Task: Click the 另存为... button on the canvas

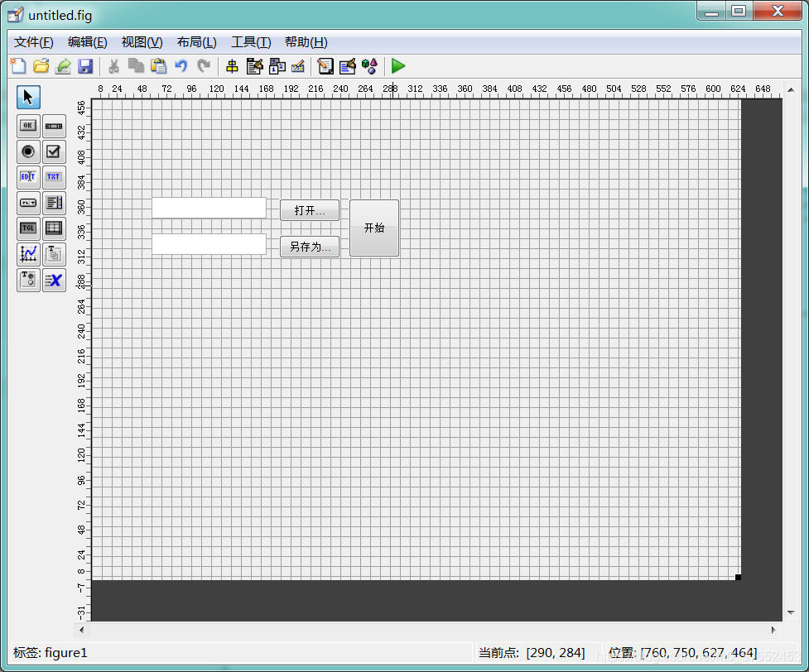Action: 310,247
